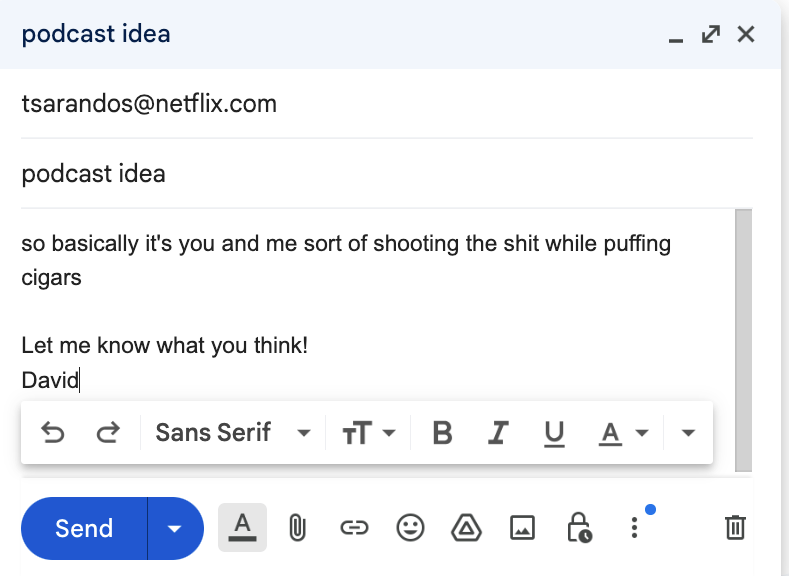Toggle the formatting options bar

[243, 528]
